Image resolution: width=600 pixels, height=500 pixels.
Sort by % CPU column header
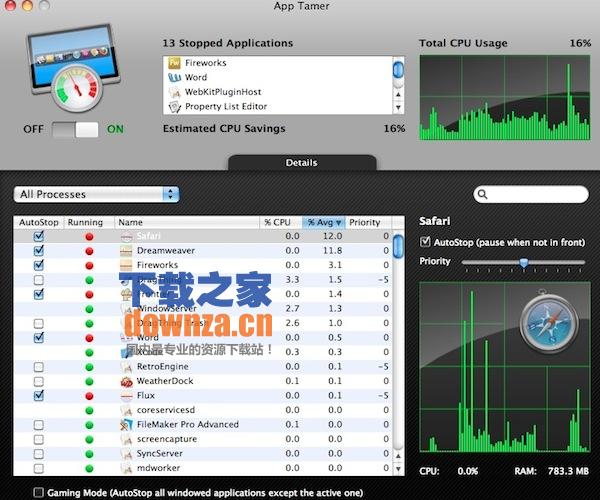(x=281, y=222)
